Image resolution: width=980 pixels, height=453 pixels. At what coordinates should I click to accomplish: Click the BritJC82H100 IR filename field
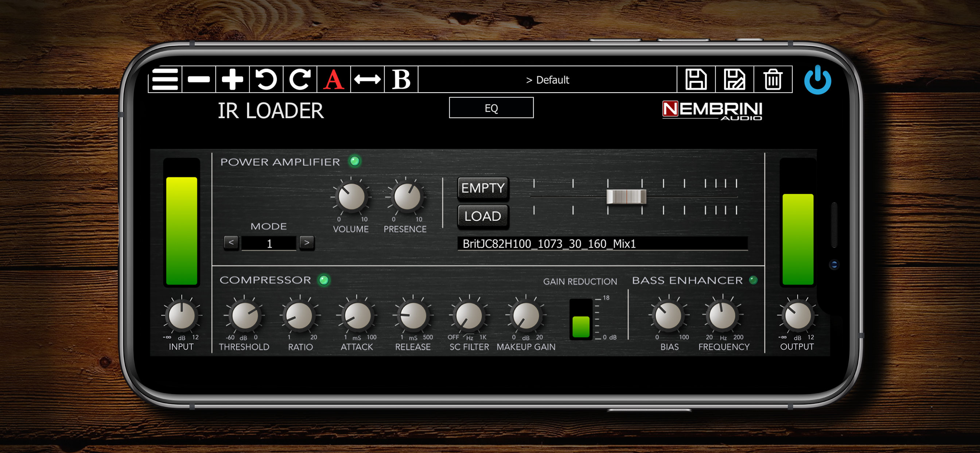click(x=602, y=244)
